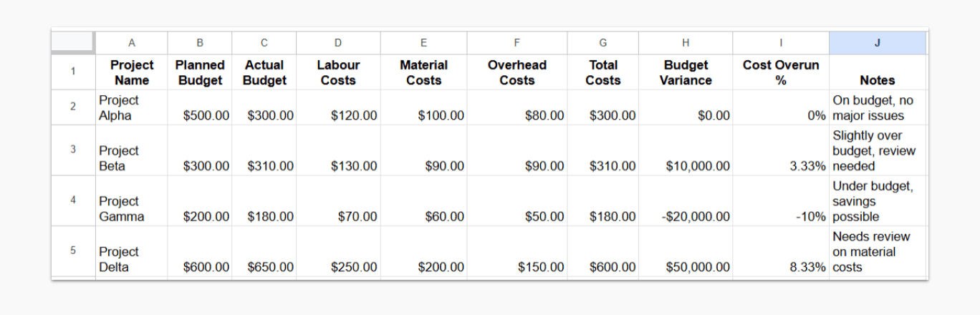The height and width of the screenshot is (315, 980).
Task: Select row 5 header
Action: pos(73,251)
